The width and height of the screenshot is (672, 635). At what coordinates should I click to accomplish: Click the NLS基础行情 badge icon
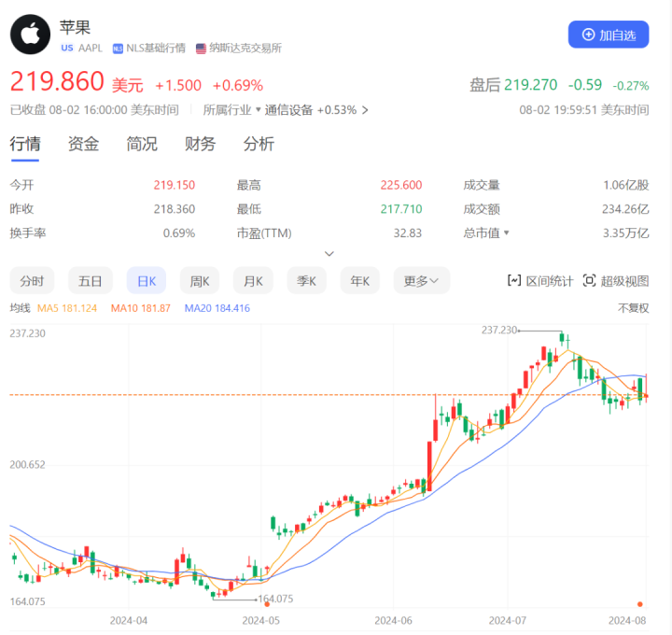pos(118,49)
